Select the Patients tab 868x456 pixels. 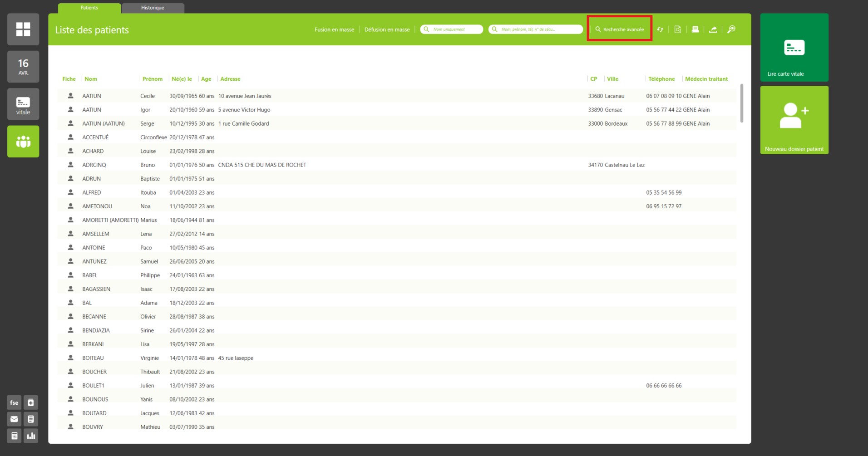tap(89, 8)
